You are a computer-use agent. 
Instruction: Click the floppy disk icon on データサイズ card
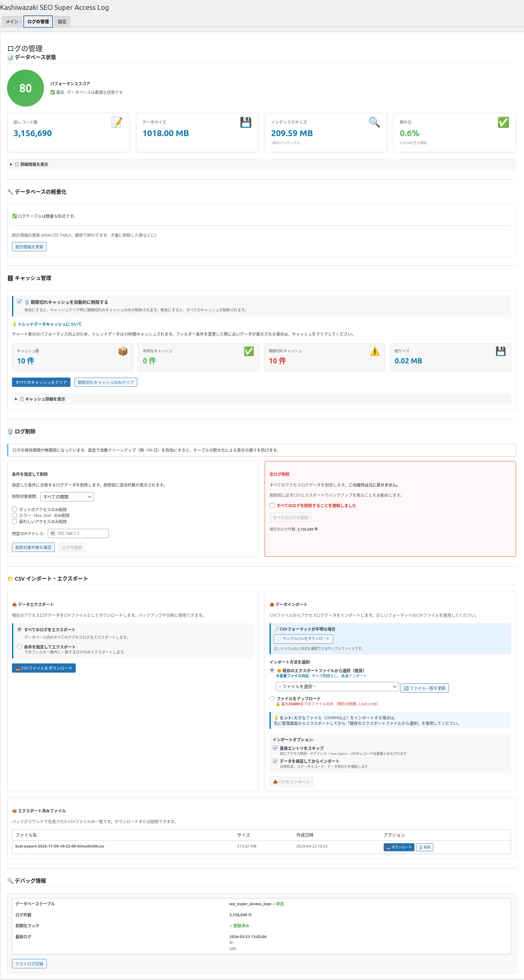coord(246,122)
